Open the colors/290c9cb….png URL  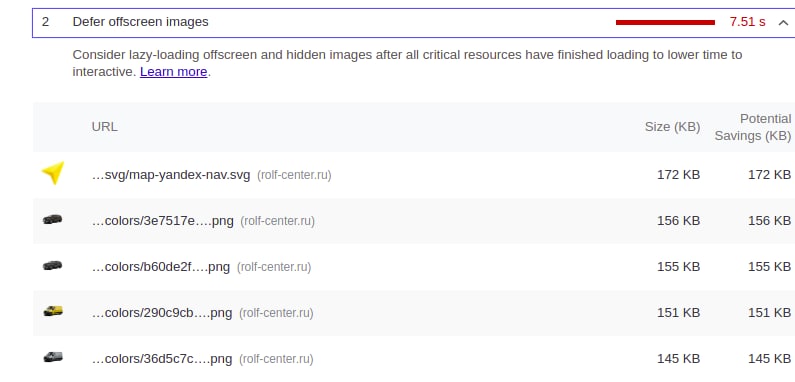162,313
